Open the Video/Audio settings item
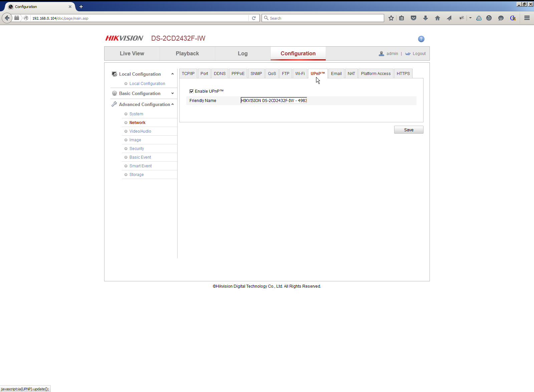This screenshot has width=534, height=392. [140, 131]
